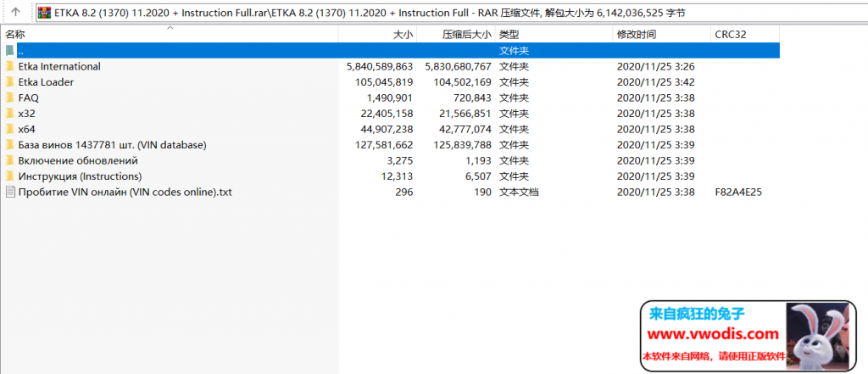868x374 pixels.
Task: Select the Etka Loader folder name
Action: pyautogui.click(x=46, y=82)
